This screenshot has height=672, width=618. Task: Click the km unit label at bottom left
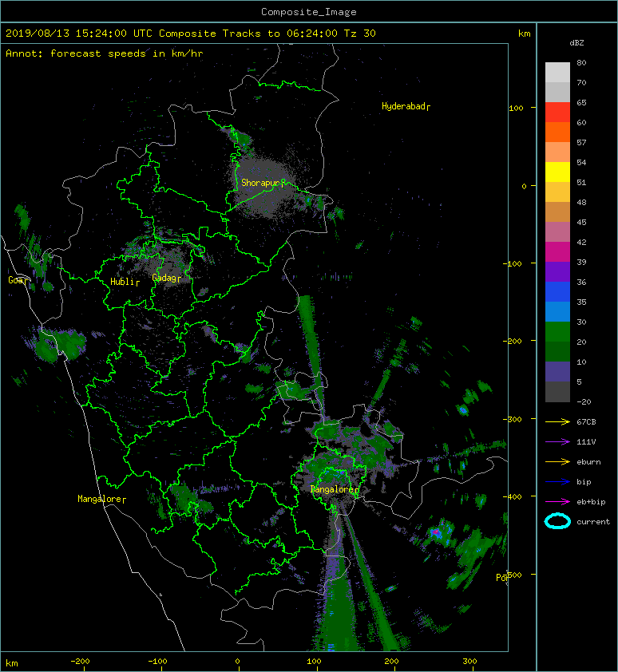(12, 663)
